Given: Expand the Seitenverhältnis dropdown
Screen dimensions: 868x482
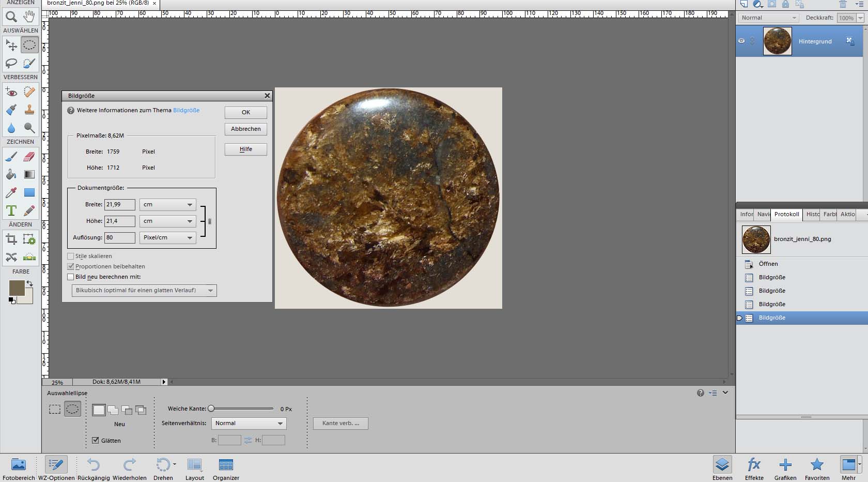Looking at the screenshot, I should click(249, 423).
